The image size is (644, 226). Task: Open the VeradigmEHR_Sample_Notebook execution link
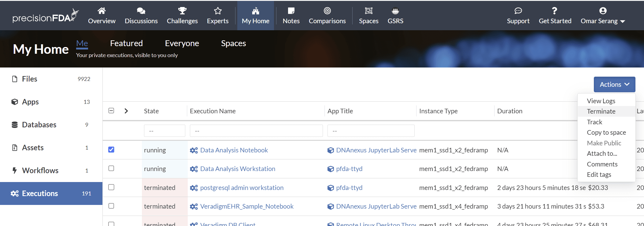246,206
